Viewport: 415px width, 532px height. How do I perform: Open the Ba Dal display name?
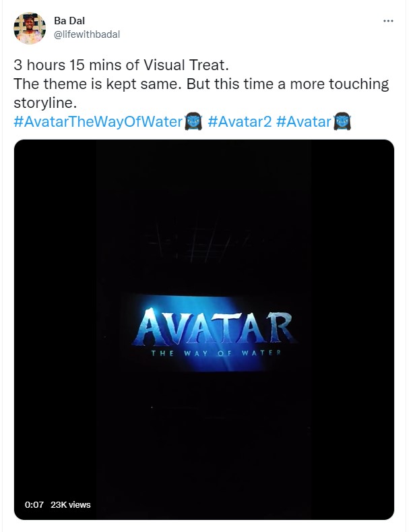pyautogui.click(x=69, y=21)
